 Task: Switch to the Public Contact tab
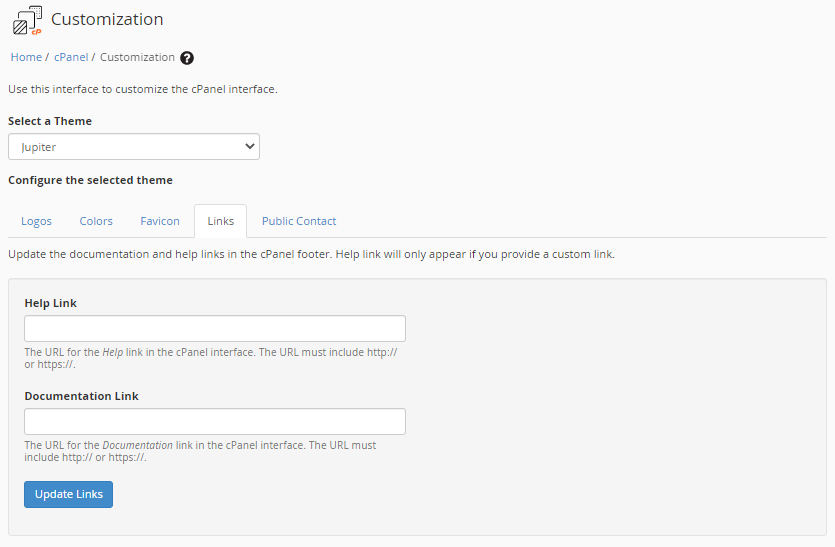(299, 221)
